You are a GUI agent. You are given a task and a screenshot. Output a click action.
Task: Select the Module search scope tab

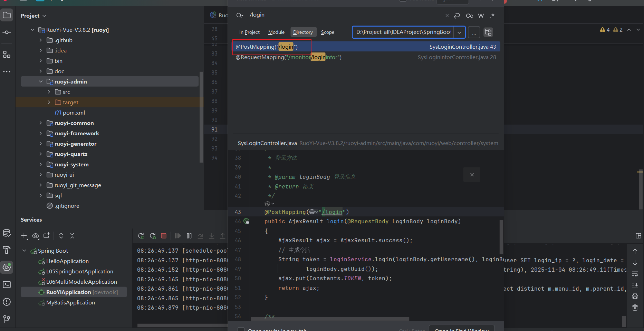pyautogui.click(x=276, y=32)
